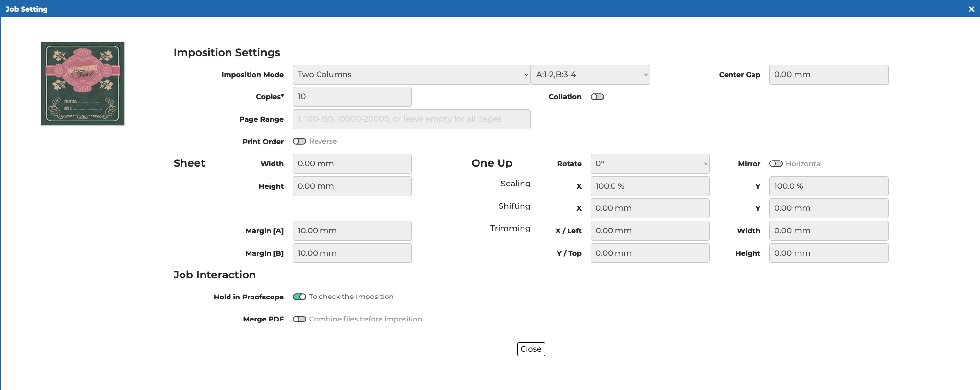This screenshot has height=390, width=980.
Task: Close the Job Setting dialog with X icon
Action: point(971,9)
